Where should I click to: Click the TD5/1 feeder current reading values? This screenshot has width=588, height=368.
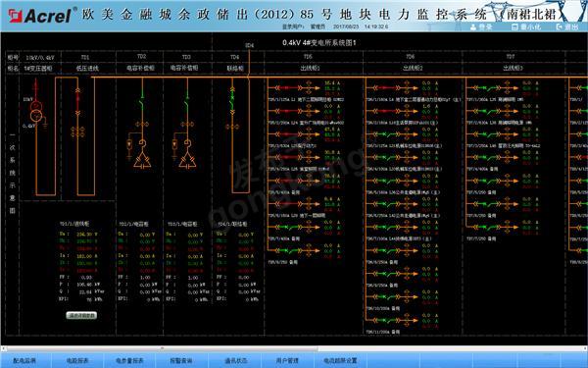pyautogui.click(x=332, y=88)
